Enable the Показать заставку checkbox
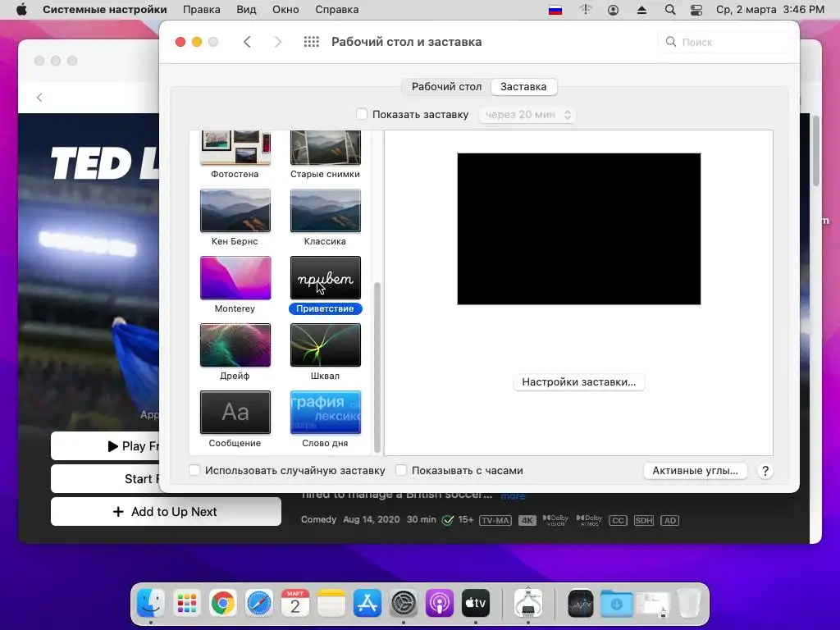The image size is (840, 630). 362,114
